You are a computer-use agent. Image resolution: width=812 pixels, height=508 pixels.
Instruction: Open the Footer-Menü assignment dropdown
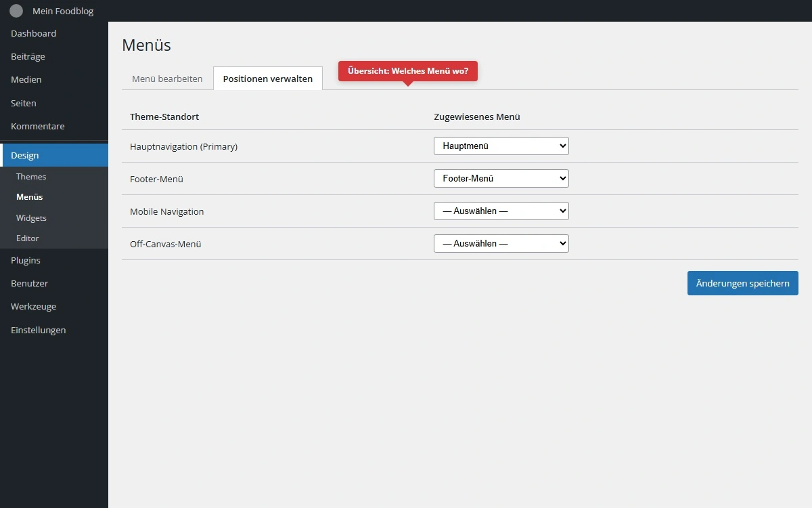pyautogui.click(x=501, y=178)
